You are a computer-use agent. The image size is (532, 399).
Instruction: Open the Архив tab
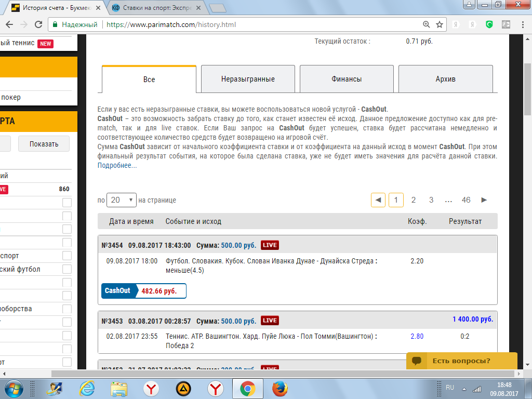tap(445, 79)
